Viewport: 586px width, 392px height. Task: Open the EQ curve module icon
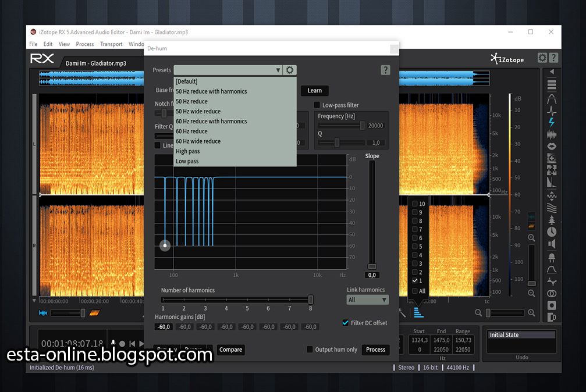(552, 270)
